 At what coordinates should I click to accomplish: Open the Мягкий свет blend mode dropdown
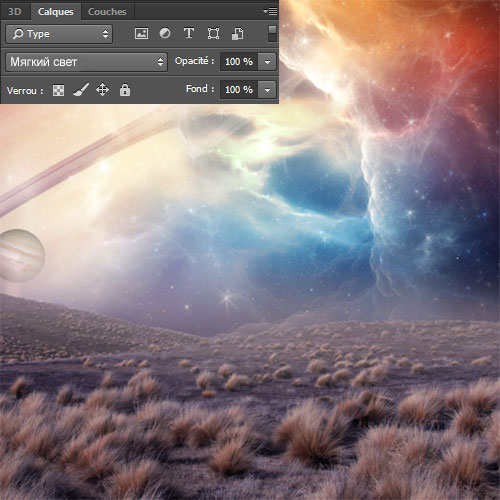[86, 62]
